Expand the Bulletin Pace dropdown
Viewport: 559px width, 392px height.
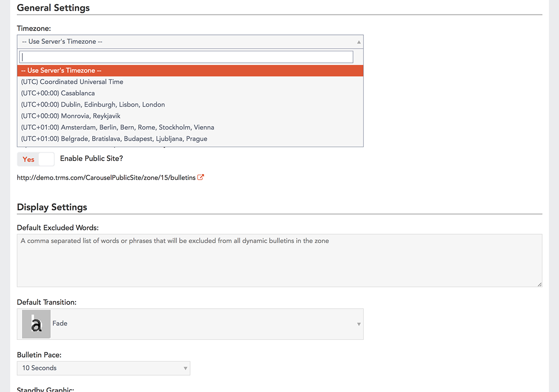tap(185, 368)
